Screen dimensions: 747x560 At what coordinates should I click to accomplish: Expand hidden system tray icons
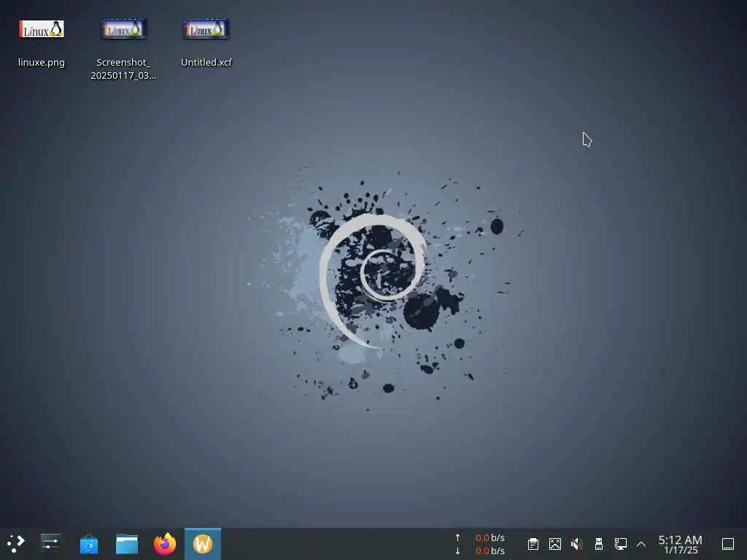point(641,544)
